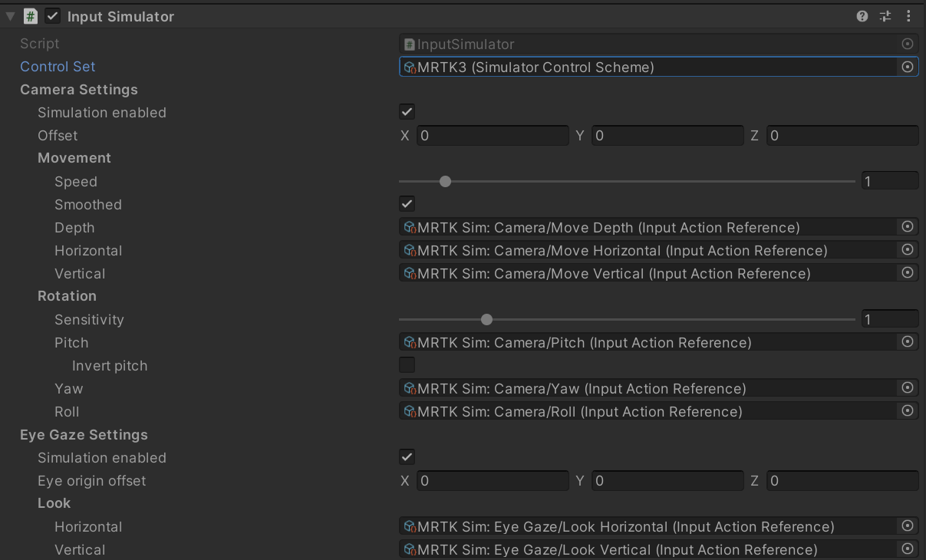The height and width of the screenshot is (560, 926).
Task: Open object picker for Movement Horizontal action
Action: point(908,250)
